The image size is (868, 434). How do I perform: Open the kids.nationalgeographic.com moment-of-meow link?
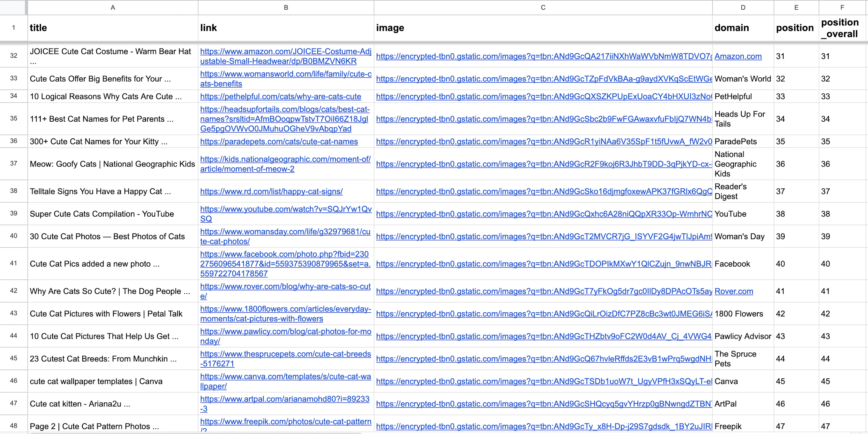coord(285,164)
